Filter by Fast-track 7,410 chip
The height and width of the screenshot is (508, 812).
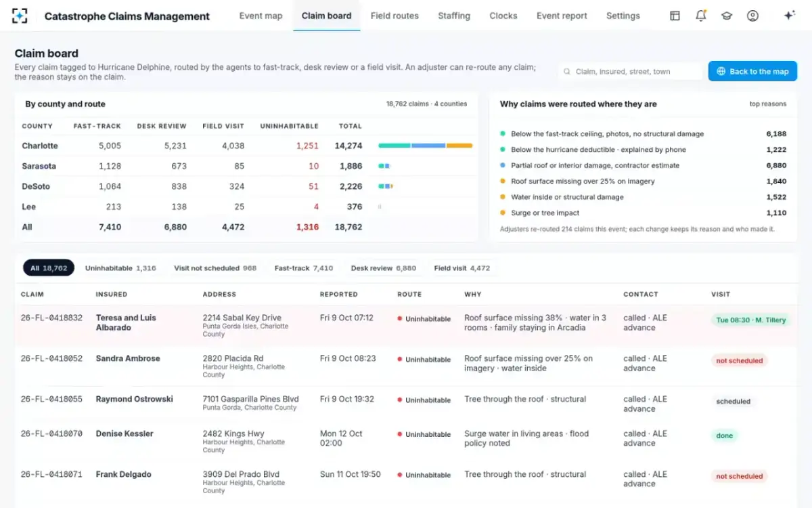[304, 268]
